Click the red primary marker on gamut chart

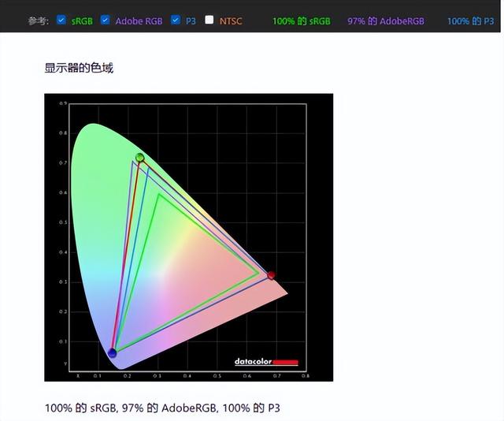pos(271,275)
